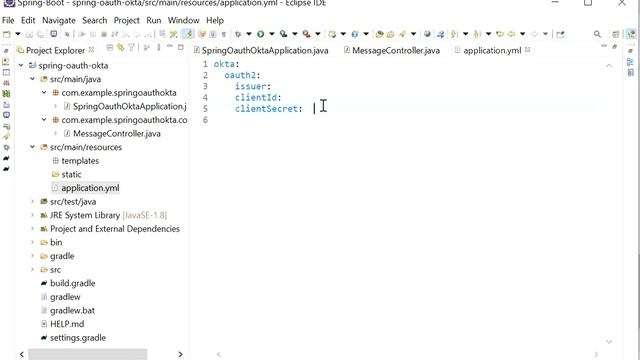Toggle the highlighted Mark Occurrences toolbar button

pyautogui.click(x=188, y=34)
